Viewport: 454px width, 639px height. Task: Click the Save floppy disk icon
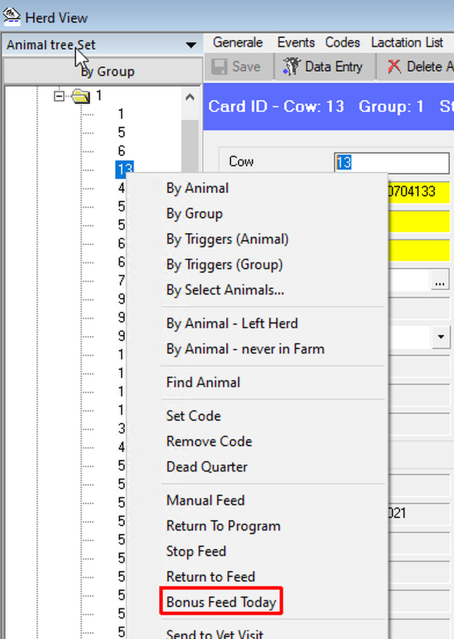point(219,67)
